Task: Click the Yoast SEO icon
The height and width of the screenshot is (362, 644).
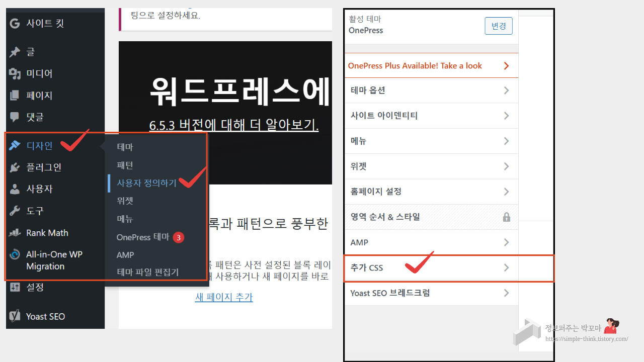Action: [x=15, y=316]
